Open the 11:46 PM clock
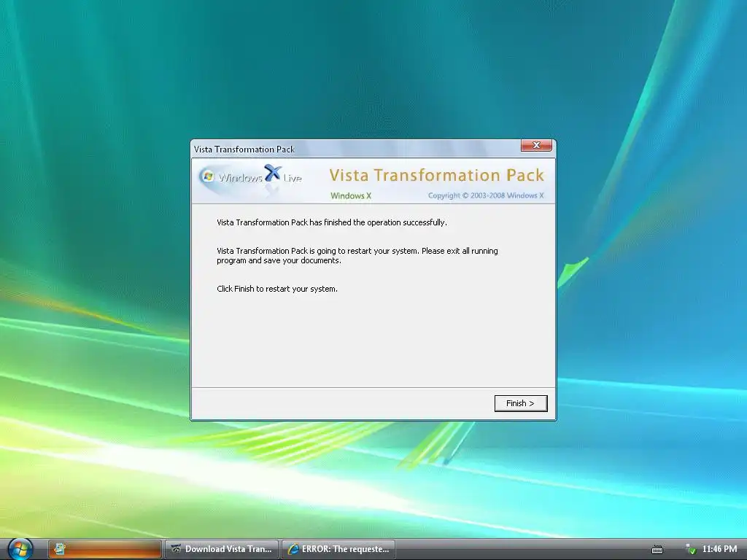 coord(719,549)
